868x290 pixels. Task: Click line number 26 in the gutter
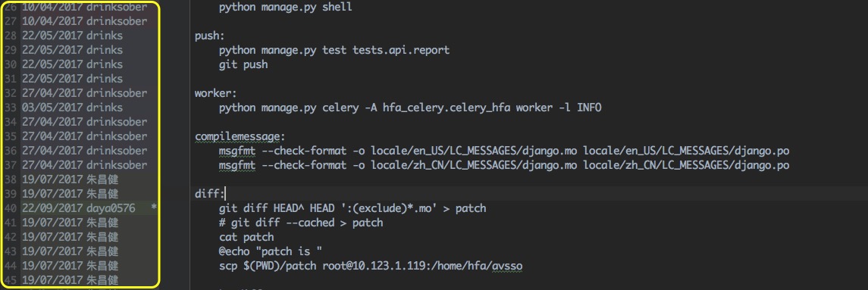(11, 8)
